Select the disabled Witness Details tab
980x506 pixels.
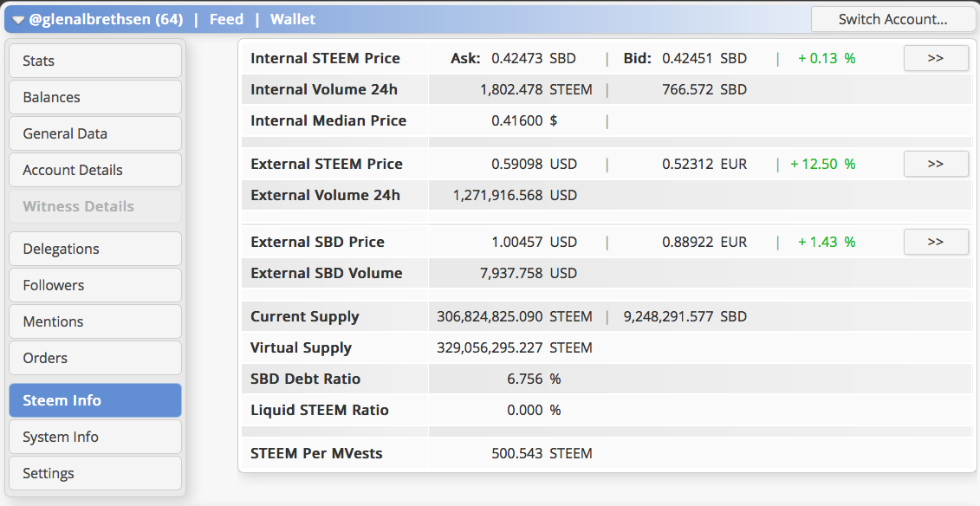(x=95, y=206)
